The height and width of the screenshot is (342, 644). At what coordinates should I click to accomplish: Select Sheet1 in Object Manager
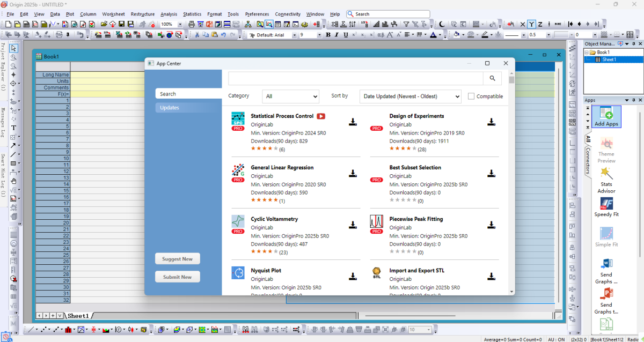[609, 60]
